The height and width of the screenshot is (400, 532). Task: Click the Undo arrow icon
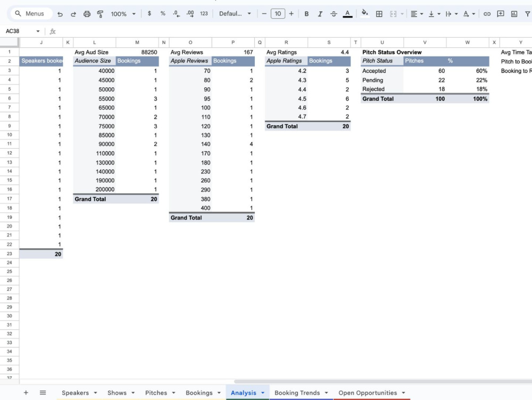[x=60, y=14]
